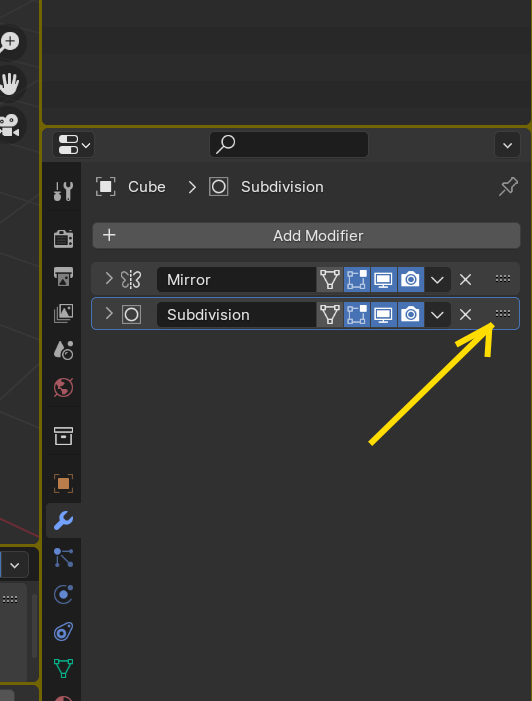The width and height of the screenshot is (532, 701).
Task: Click the viewport pan hand icon
Action: coord(9,84)
